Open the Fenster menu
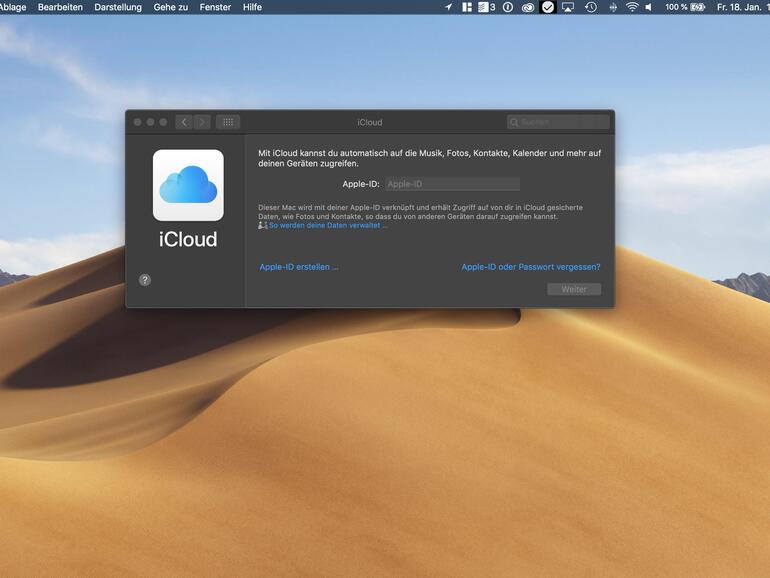 215,7
